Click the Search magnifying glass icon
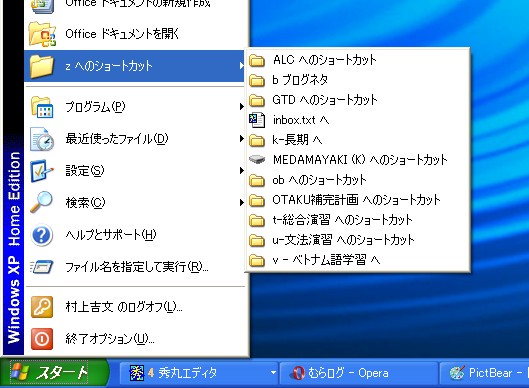 point(41,202)
